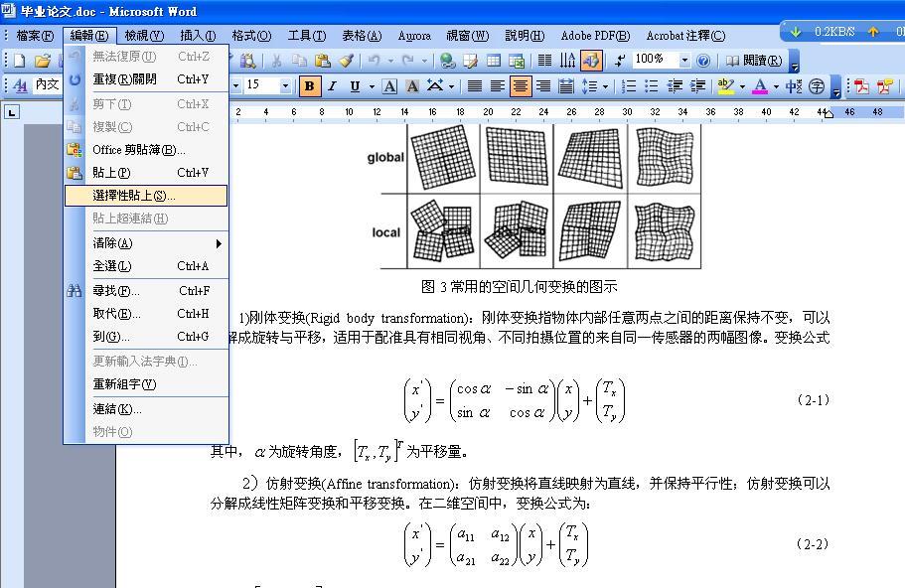Toggle Italic formatting
905x588 pixels.
[333, 86]
